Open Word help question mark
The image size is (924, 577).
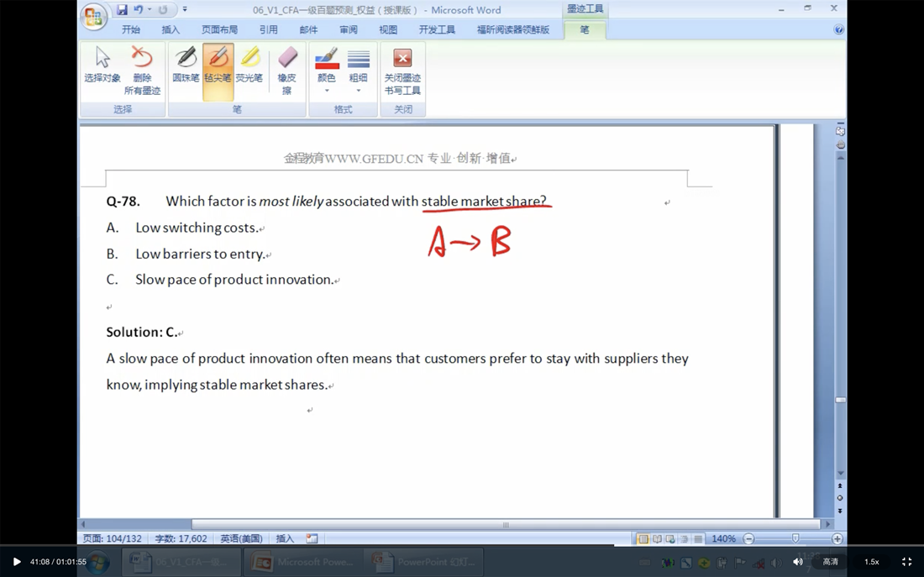[x=838, y=29]
